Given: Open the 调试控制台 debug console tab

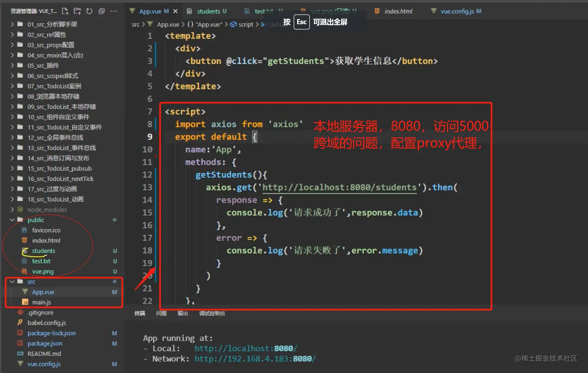Looking at the screenshot, I should pos(212,313).
